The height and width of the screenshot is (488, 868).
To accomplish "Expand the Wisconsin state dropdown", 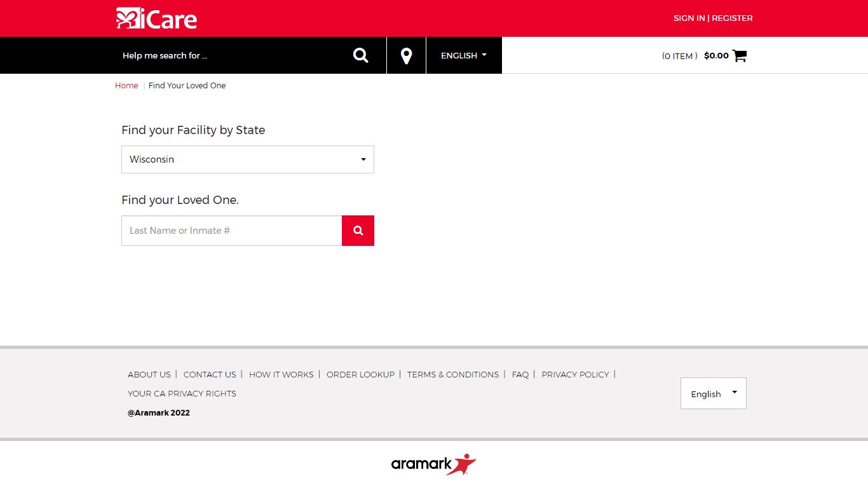I will (248, 159).
